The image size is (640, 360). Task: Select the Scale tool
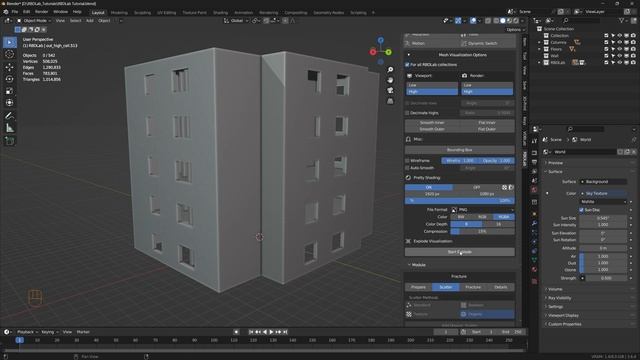tap(10, 91)
